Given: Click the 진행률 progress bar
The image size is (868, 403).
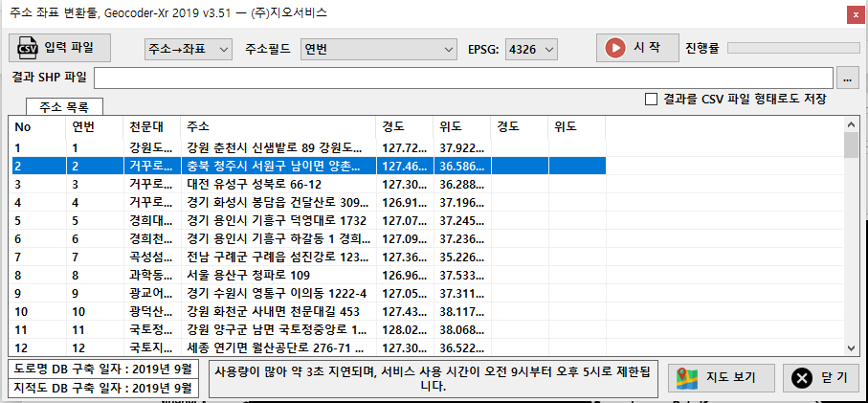Looking at the screenshot, I should (x=792, y=48).
